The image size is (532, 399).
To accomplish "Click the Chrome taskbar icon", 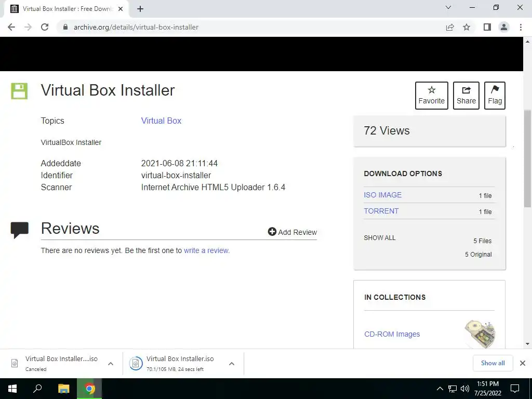I will click(x=89, y=389).
